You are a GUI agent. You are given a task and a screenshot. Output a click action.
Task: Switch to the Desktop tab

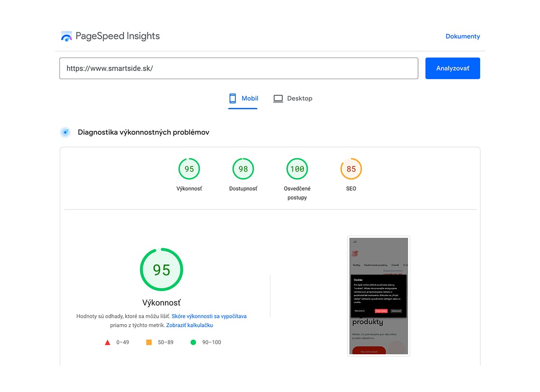(293, 98)
